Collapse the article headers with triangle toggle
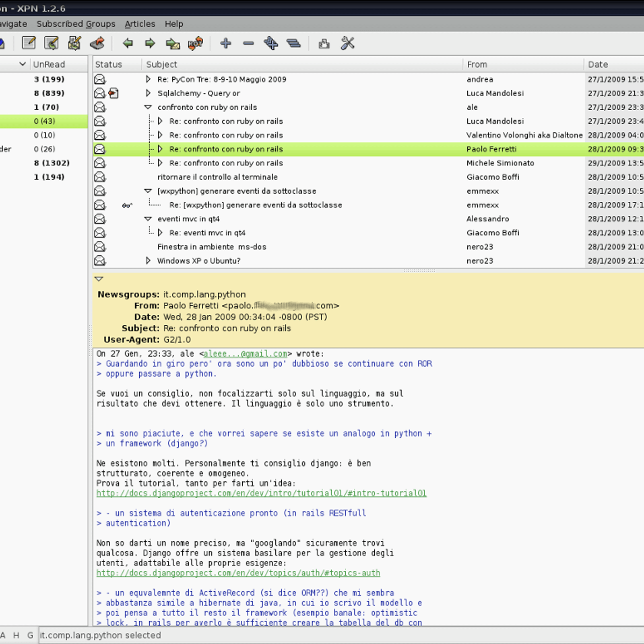This screenshot has height=644, width=644. click(x=99, y=279)
